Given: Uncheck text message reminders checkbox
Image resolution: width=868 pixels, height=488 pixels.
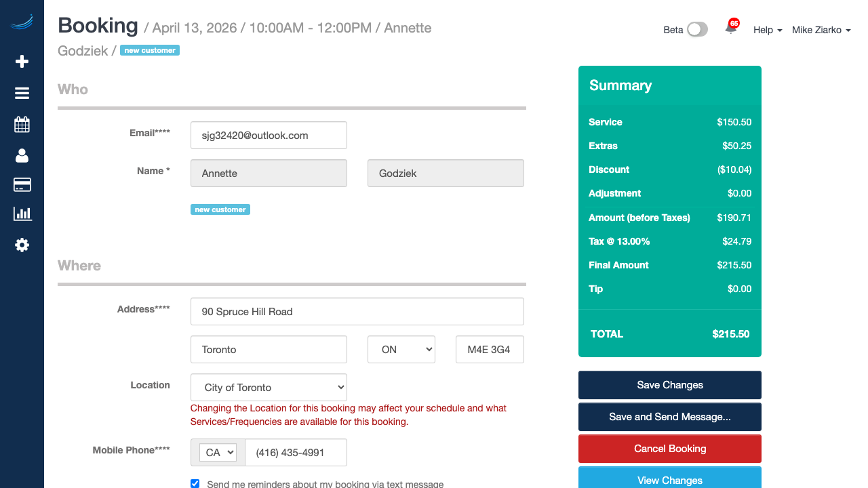Looking at the screenshot, I should (195, 484).
